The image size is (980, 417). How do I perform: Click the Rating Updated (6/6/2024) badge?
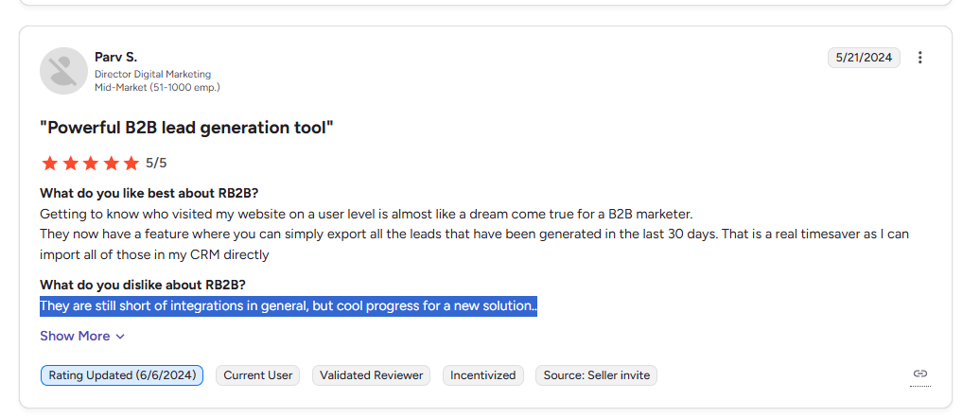point(122,375)
